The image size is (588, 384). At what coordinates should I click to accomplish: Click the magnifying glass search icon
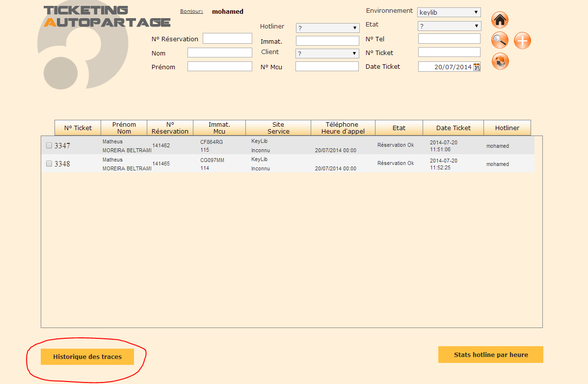pos(500,40)
